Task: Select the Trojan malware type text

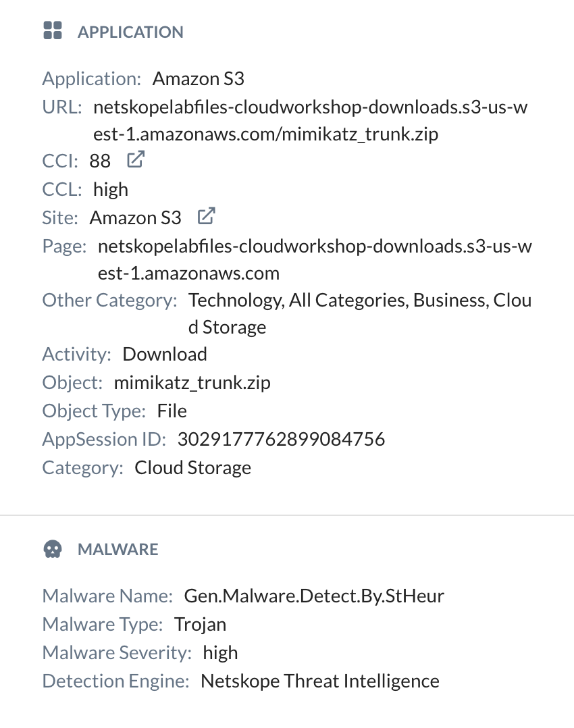Action: click(201, 624)
